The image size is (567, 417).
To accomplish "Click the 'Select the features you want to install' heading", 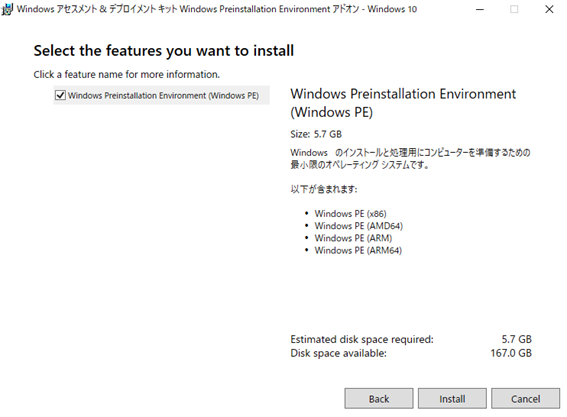I will tap(164, 51).
